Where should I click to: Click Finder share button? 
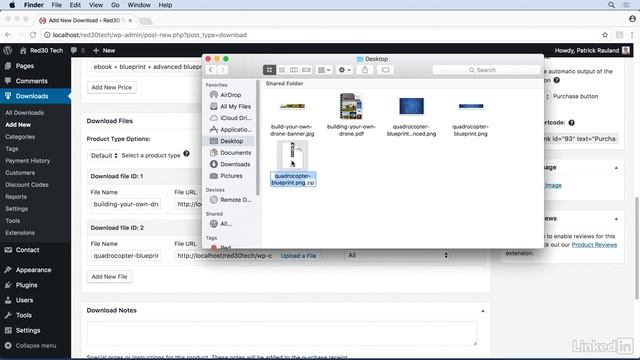[365, 70]
